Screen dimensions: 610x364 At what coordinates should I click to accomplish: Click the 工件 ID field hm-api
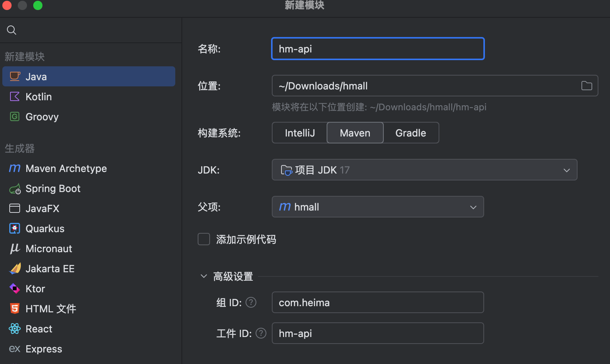point(378,333)
